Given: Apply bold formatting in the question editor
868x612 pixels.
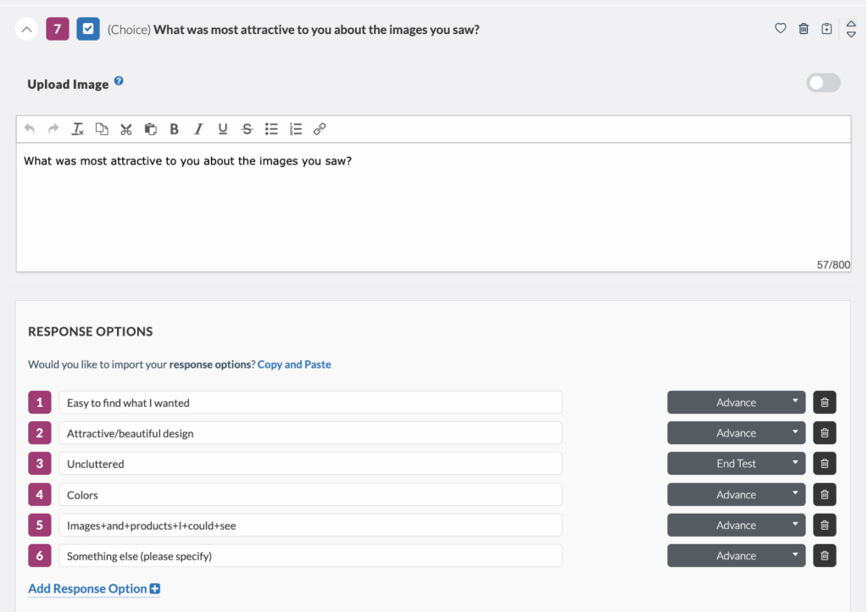Looking at the screenshot, I should pyautogui.click(x=174, y=129).
